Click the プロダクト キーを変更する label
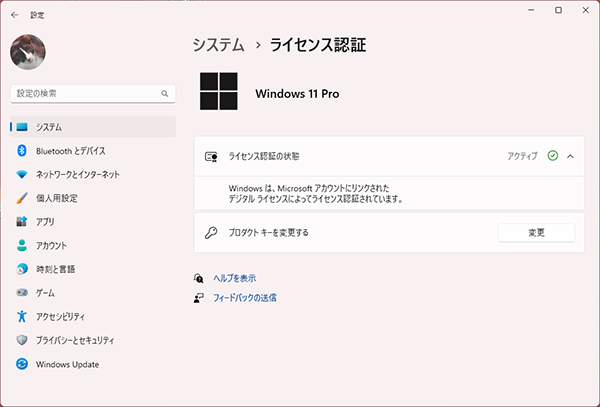Viewport: 600px width, 407px height. click(x=268, y=233)
